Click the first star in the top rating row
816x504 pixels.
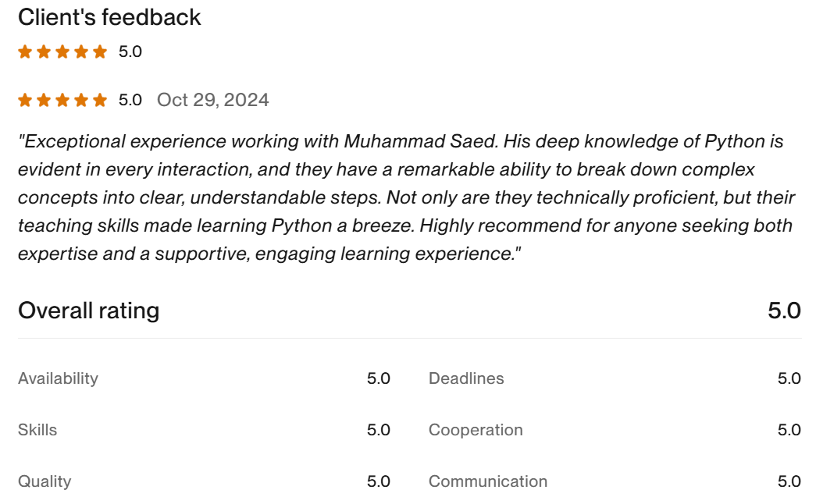coord(25,52)
